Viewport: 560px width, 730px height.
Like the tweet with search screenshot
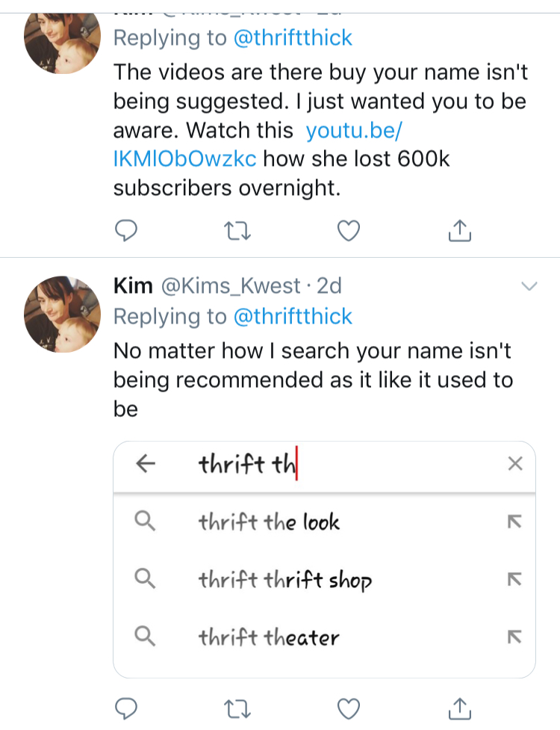[349, 708]
